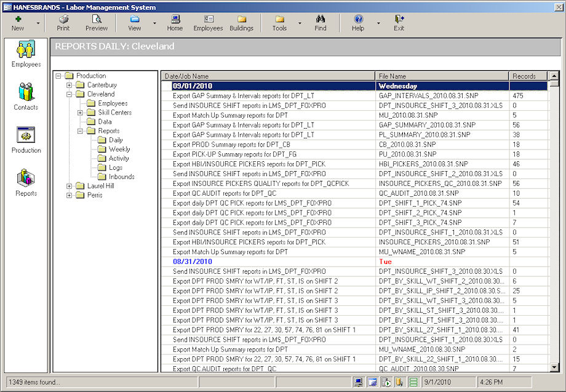Sort by Date/Job Name column header
This screenshot has height=392, width=566.
(268, 76)
